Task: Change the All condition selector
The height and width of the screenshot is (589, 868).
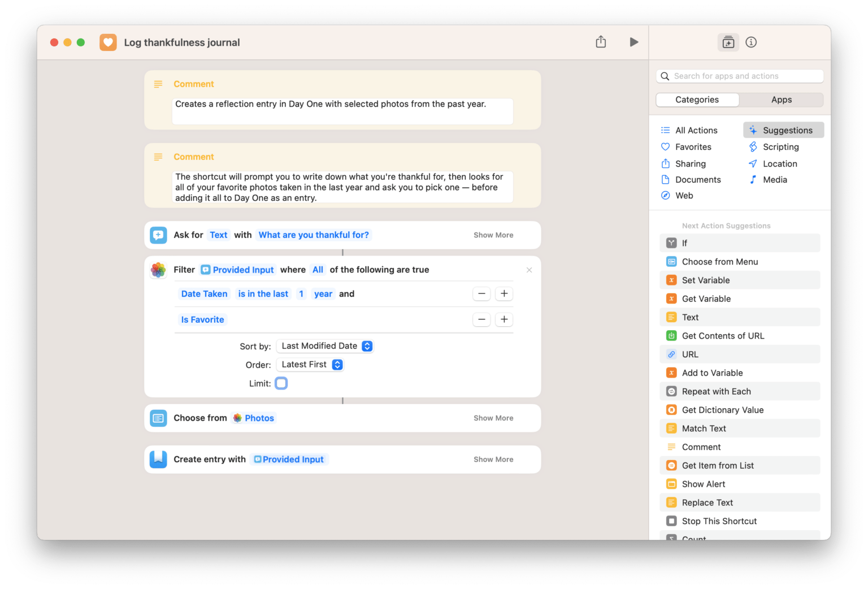Action: (x=318, y=270)
